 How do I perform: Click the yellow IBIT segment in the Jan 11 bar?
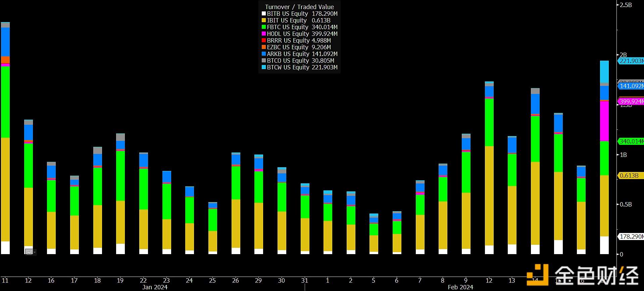point(5,189)
